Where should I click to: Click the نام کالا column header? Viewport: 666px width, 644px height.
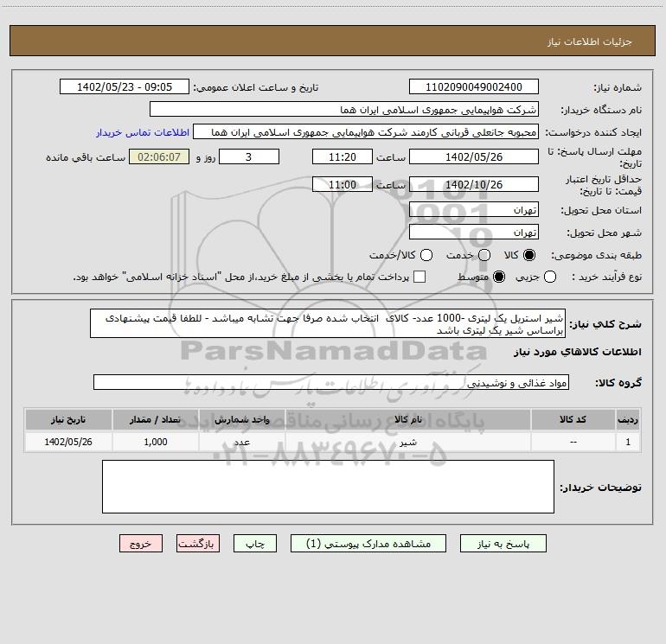click(x=408, y=419)
